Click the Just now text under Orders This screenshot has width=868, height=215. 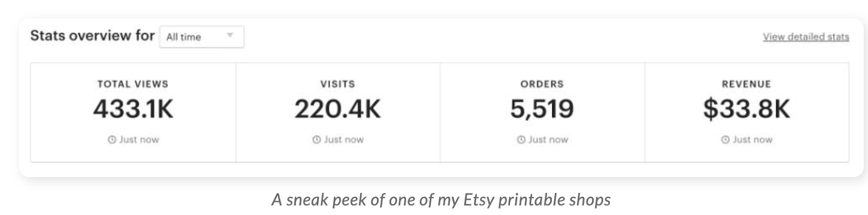[548, 140]
